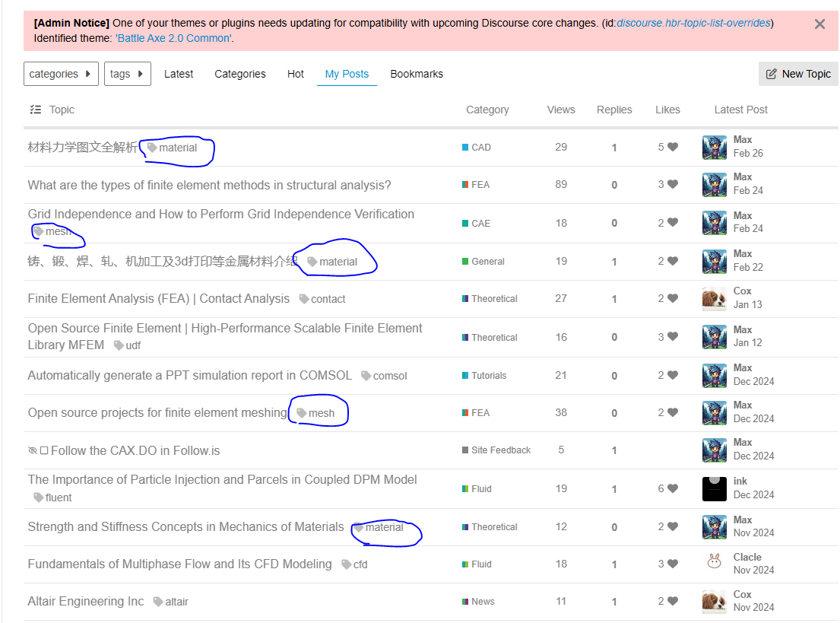Open the discourse.hbr-topic-list-overrides link

tap(693, 23)
